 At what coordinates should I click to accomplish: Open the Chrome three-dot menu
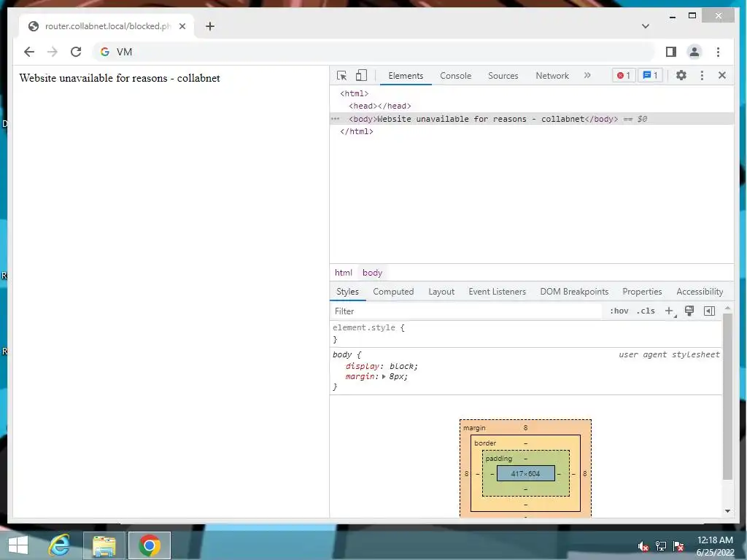pyautogui.click(x=718, y=52)
